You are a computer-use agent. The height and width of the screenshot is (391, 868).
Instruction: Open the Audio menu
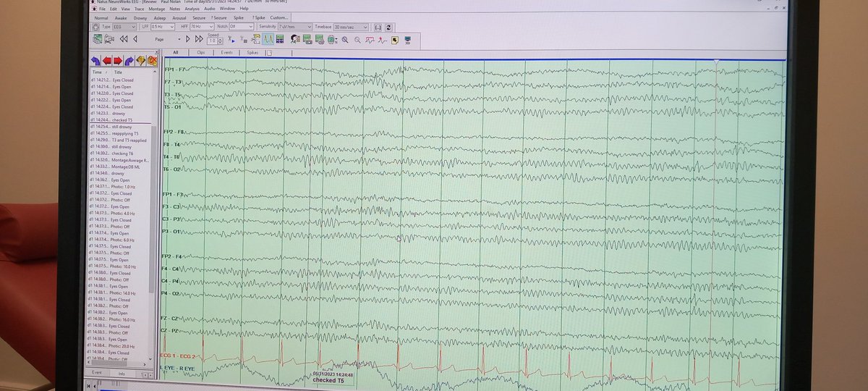210,8
